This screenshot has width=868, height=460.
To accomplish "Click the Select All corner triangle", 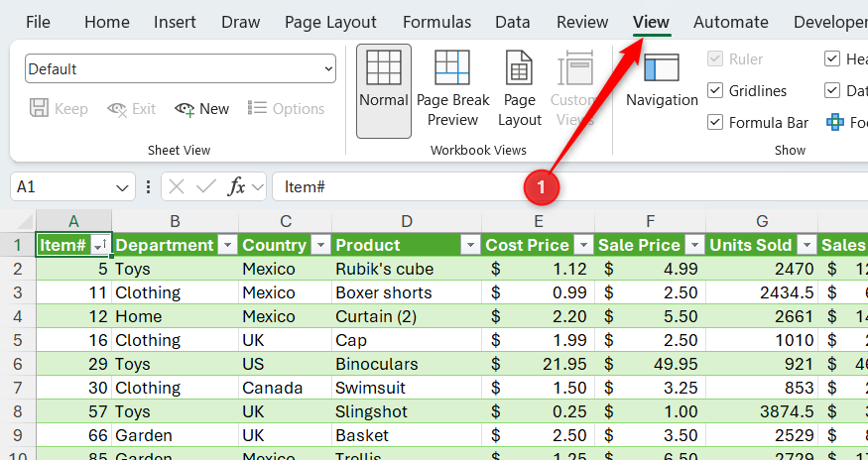I will (x=25, y=221).
